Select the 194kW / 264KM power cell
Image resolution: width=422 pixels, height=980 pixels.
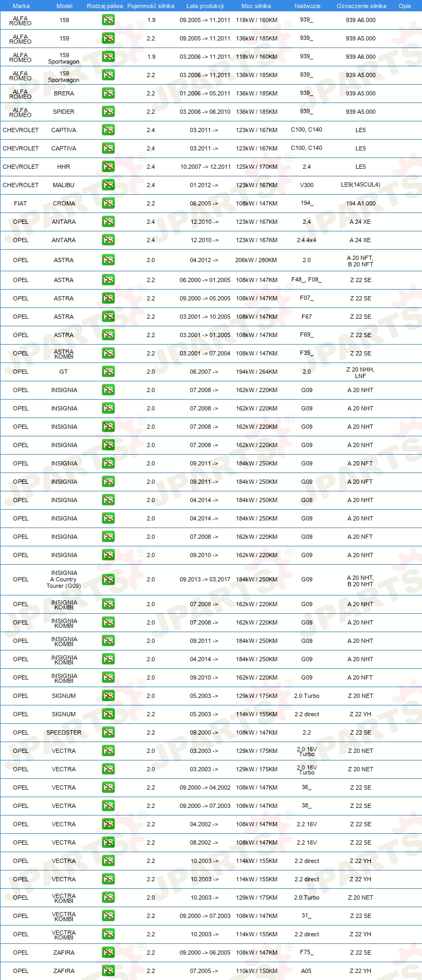click(256, 372)
